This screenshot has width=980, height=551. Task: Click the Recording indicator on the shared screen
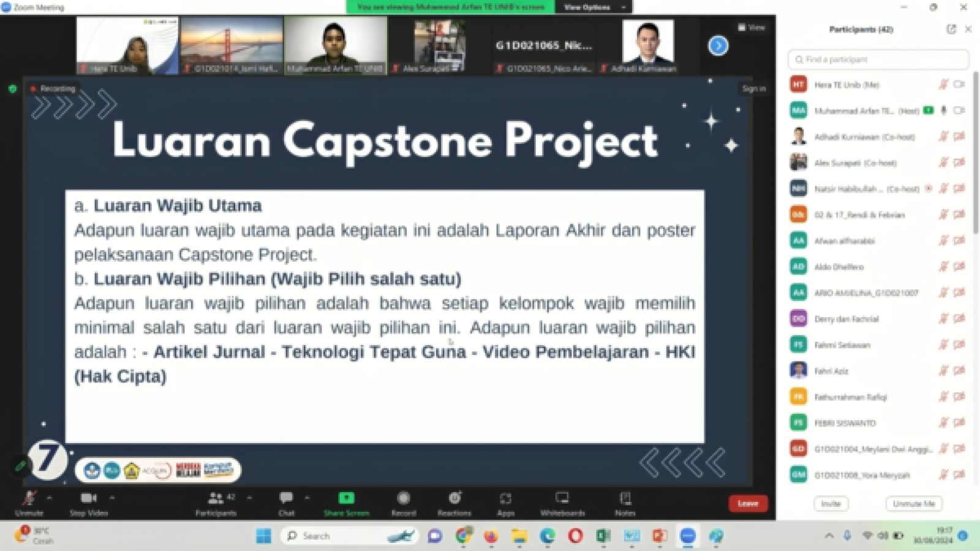point(53,89)
